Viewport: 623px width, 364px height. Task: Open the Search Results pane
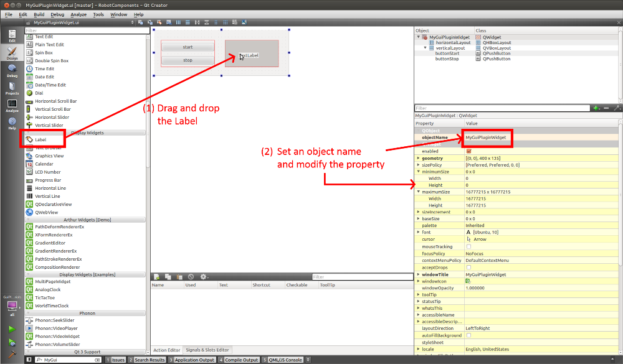coord(146,360)
